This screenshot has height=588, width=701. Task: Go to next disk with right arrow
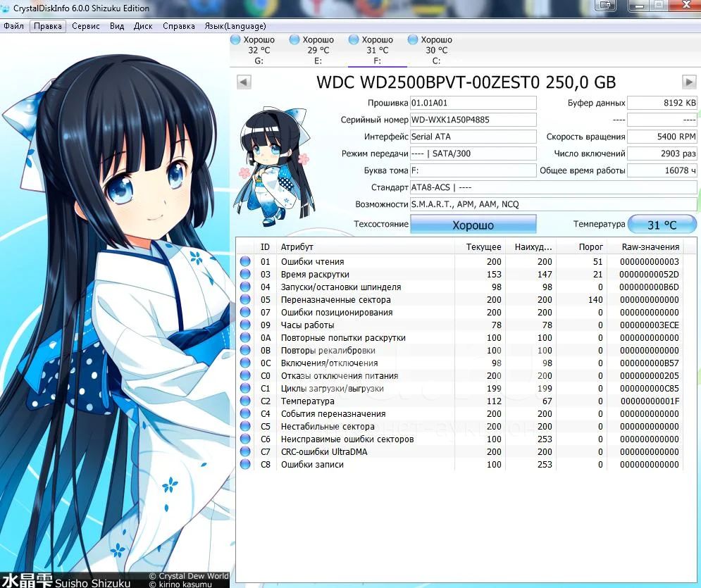click(689, 82)
